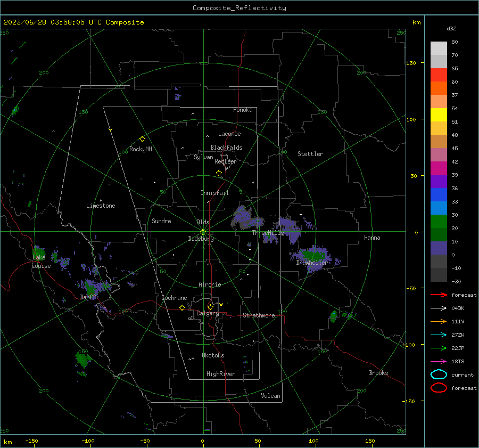Screen dimensions: 479x448
Task: Click the Vulcan city label
Action: (x=271, y=396)
